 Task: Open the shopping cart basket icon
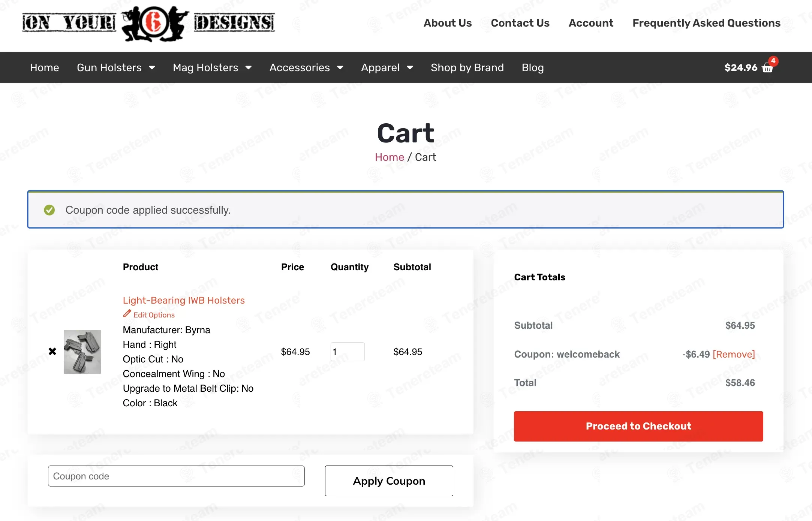point(767,68)
